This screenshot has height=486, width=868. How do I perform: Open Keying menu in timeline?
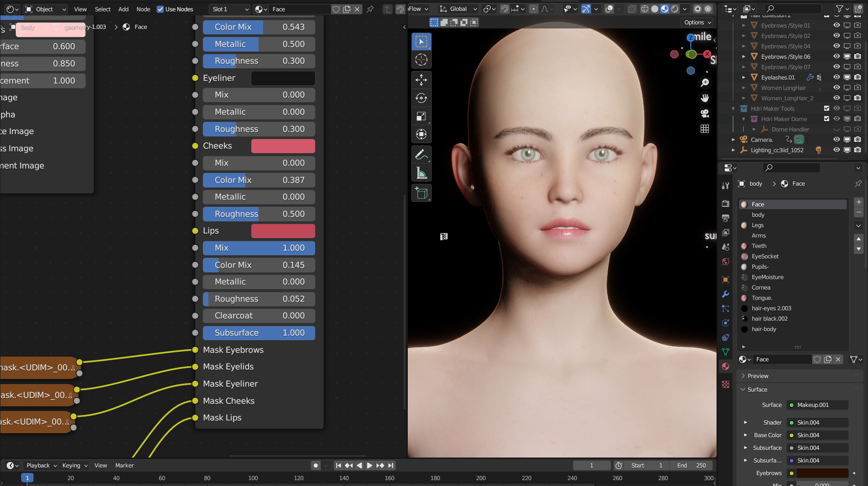pyautogui.click(x=75, y=465)
